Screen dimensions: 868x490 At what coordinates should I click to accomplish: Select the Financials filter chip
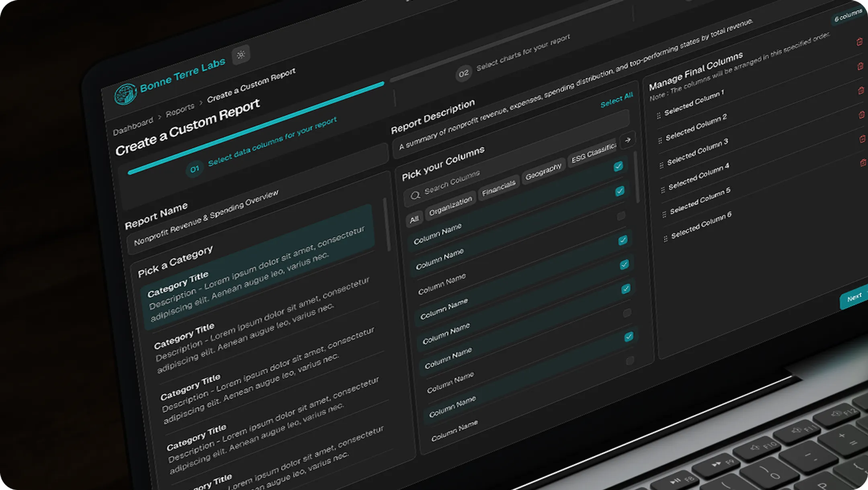(x=499, y=188)
